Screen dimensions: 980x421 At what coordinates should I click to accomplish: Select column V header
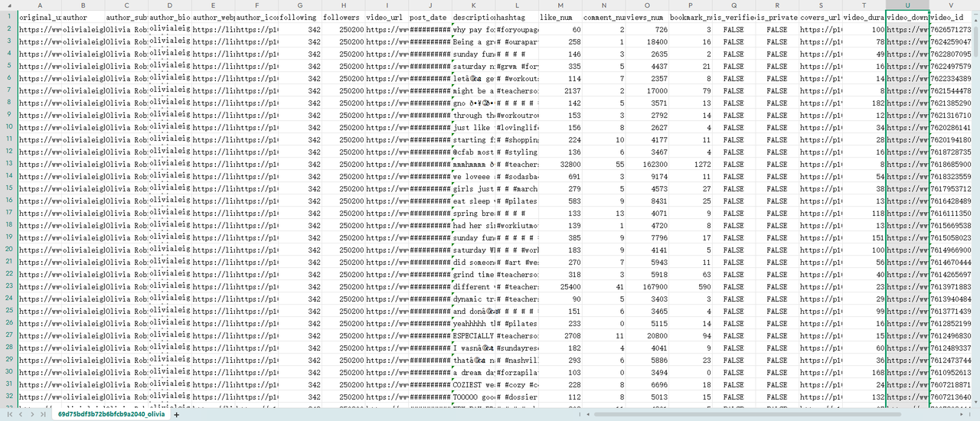951,5
